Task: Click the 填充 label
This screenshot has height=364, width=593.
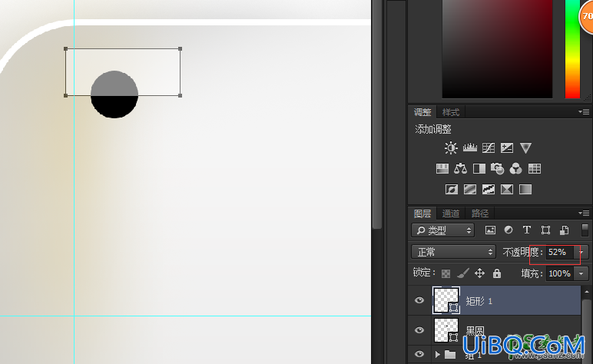Action: pyautogui.click(x=532, y=273)
